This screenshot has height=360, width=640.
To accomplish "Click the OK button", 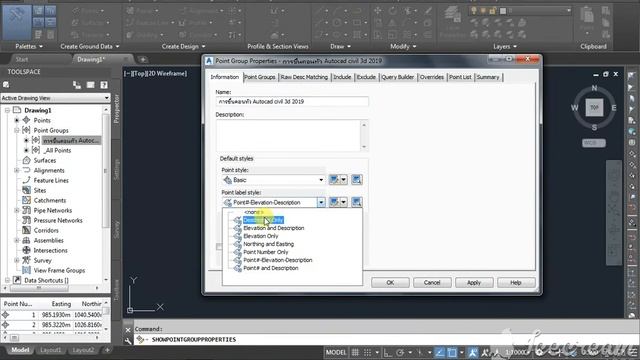I will tap(390, 282).
